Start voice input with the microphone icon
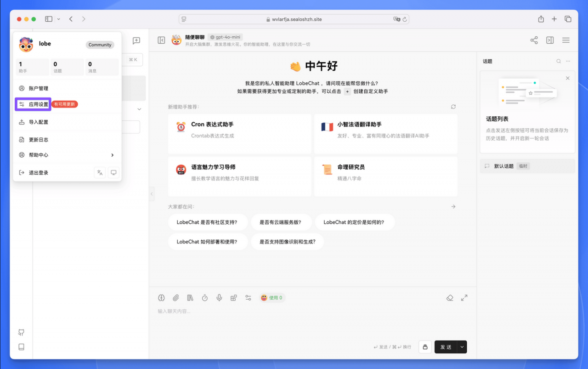This screenshot has height=369, width=588. [219, 298]
